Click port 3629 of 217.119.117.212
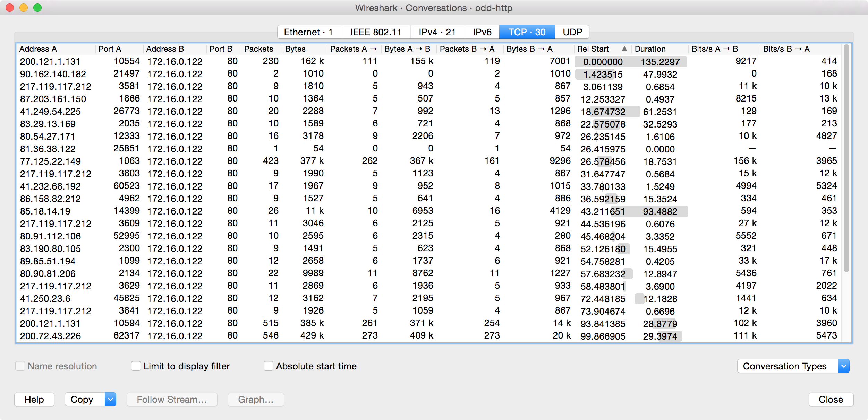The height and width of the screenshot is (420, 868). click(129, 286)
